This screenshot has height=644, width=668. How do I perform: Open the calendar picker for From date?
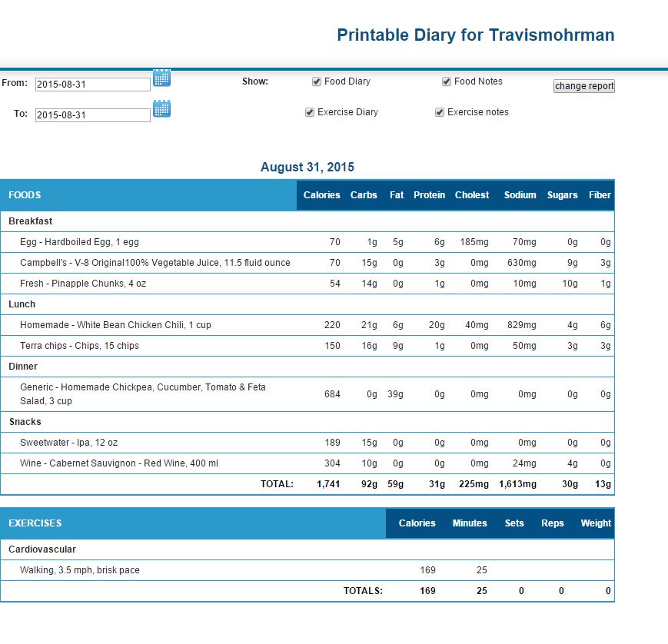point(161,78)
